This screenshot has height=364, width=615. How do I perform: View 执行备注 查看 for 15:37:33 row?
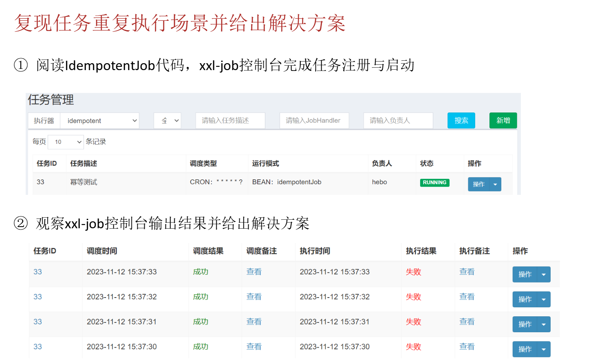tap(467, 272)
